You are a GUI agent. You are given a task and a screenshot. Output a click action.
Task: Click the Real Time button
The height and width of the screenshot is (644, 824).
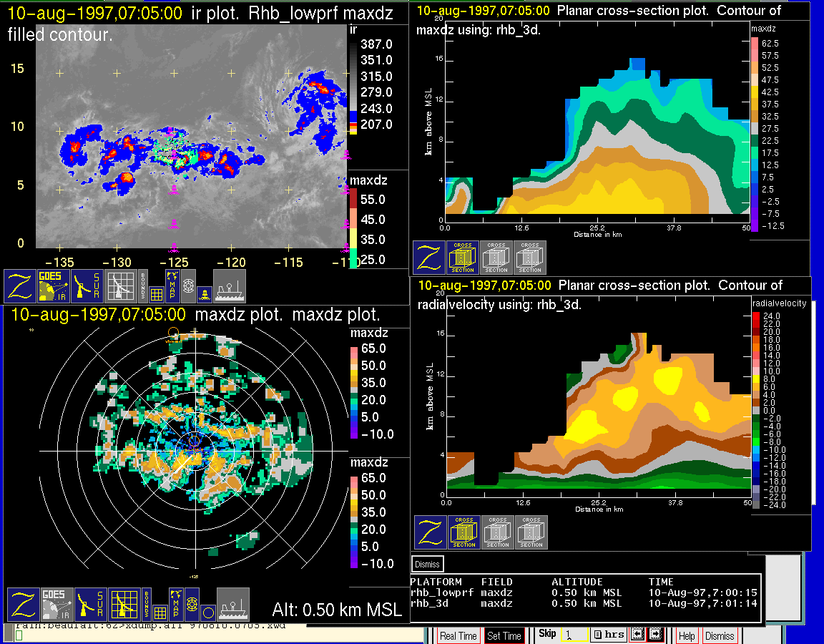point(458,635)
